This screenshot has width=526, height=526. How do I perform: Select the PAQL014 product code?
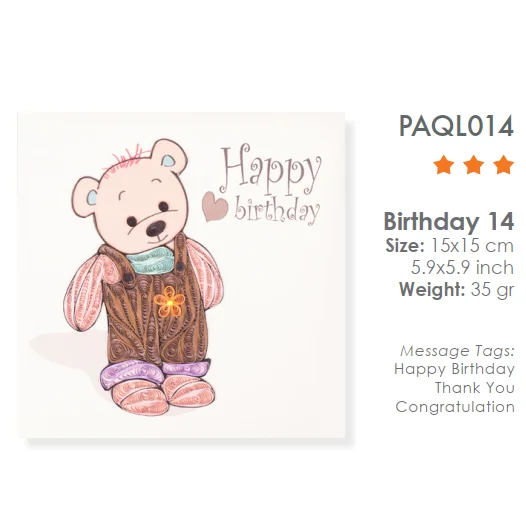coord(456,126)
